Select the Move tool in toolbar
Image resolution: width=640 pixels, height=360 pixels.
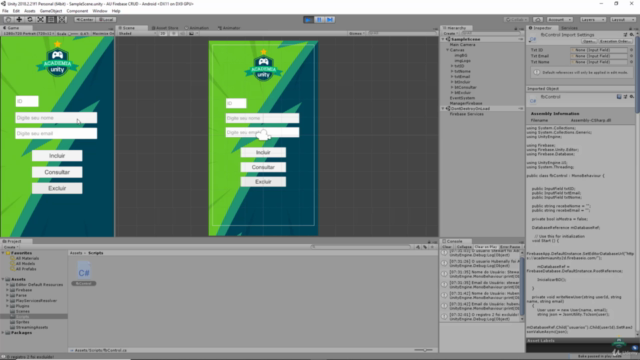coord(19,20)
